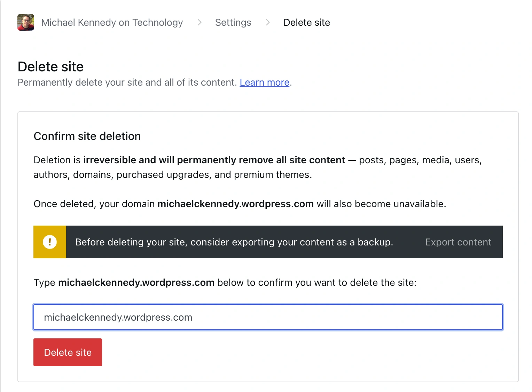Click the exclamation warning icon
Screen dimensions: 532x392
(x=50, y=242)
